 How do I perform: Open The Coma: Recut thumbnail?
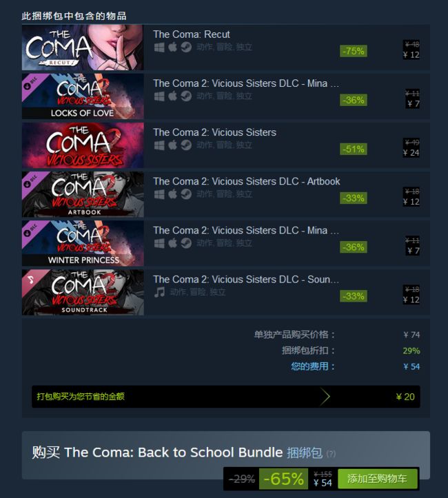pyautogui.click(x=83, y=48)
